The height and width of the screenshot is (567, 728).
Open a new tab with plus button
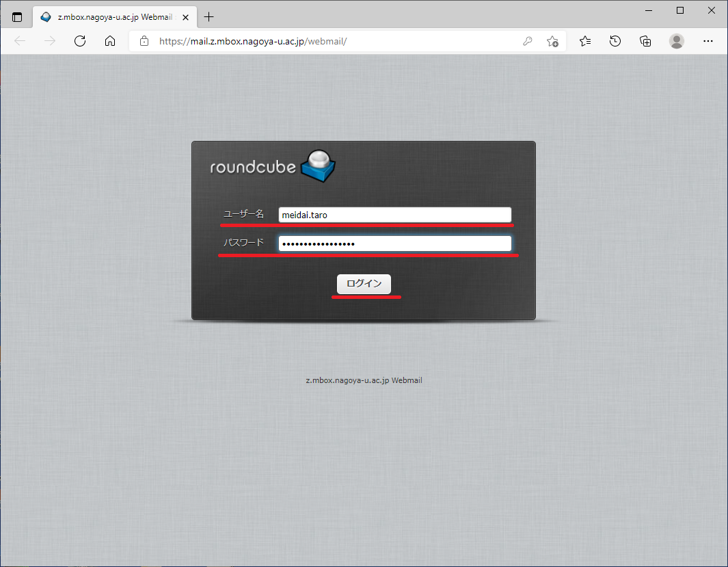[x=209, y=17]
